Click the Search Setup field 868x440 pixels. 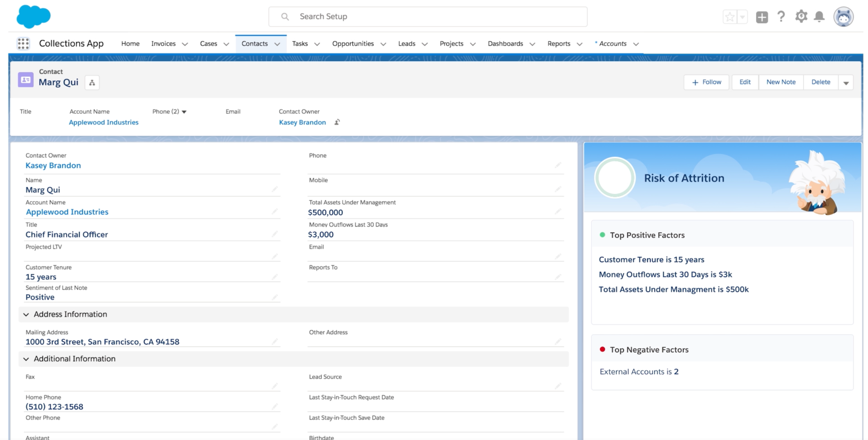click(428, 17)
